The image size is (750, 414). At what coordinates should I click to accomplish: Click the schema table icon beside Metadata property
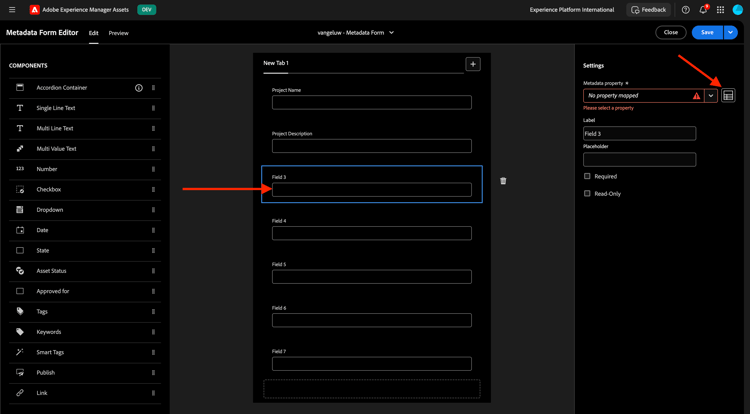click(x=728, y=96)
